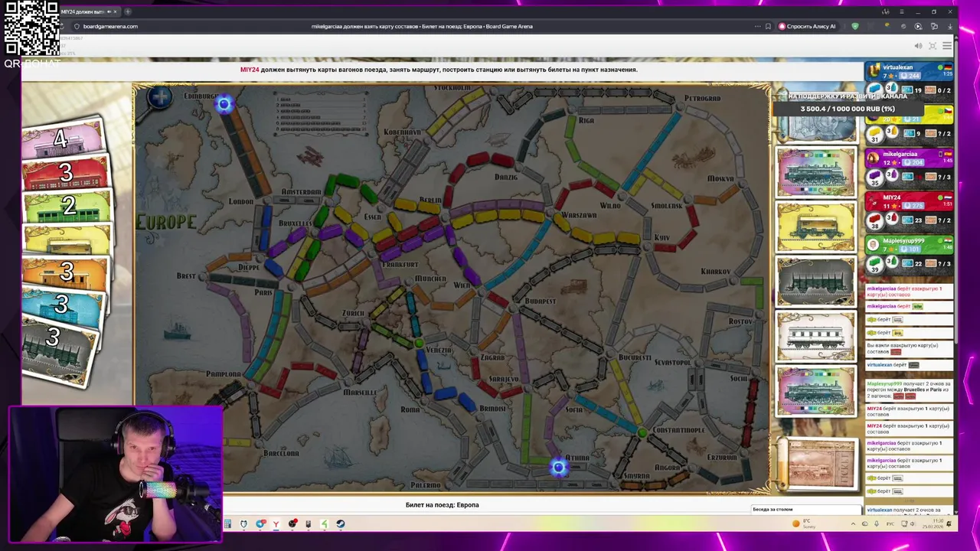Click the zoom plus button on map
The image size is (980, 551).
(x=160, y=97)
